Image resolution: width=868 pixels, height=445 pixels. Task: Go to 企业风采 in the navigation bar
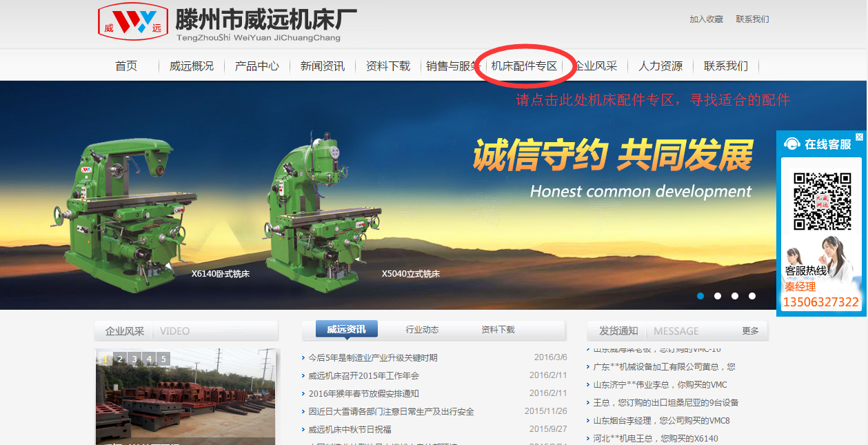(x=596, y=66)
